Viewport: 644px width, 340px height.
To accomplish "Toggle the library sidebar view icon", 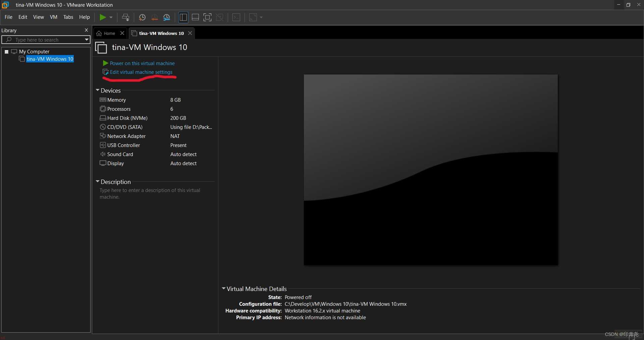I will coord(183,17).
